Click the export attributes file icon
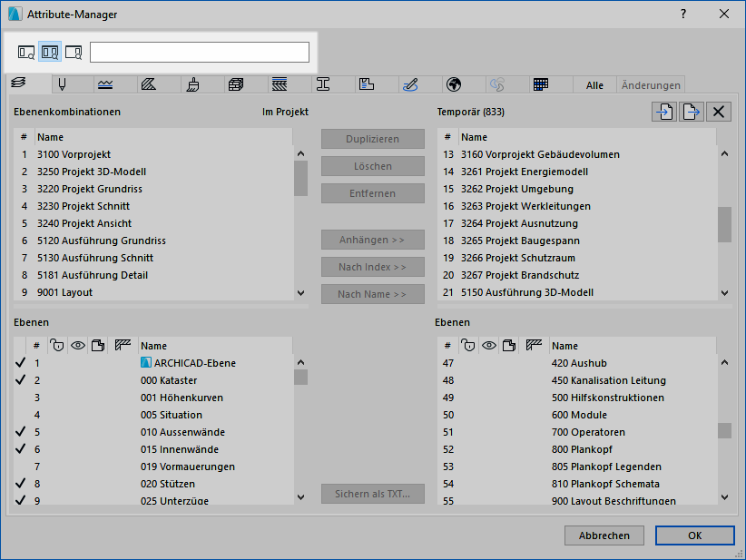The image size is (746, 560). [692, 112]
